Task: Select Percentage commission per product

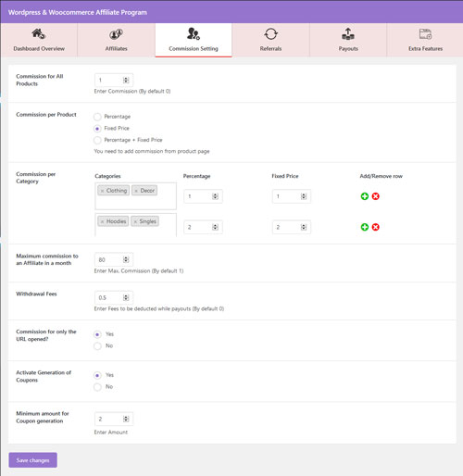Action: 97,117
